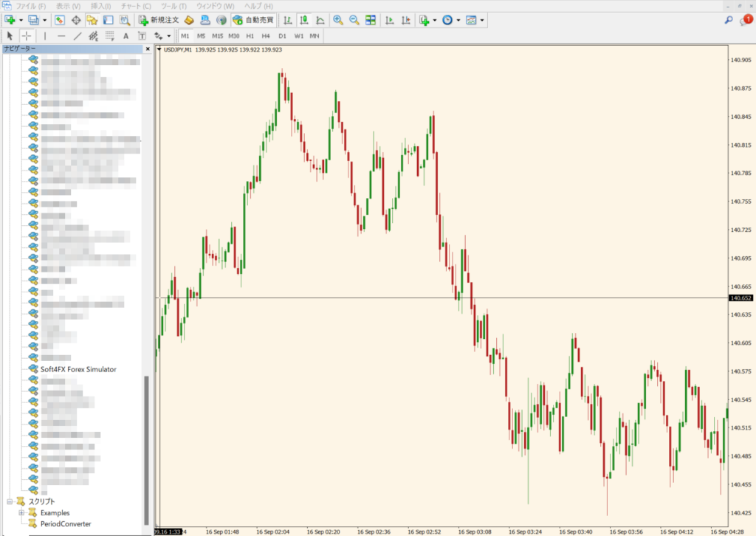This screenshot has width=756, height=536.
Task: Zoom in on the chart
Action: tap(337, 21)
